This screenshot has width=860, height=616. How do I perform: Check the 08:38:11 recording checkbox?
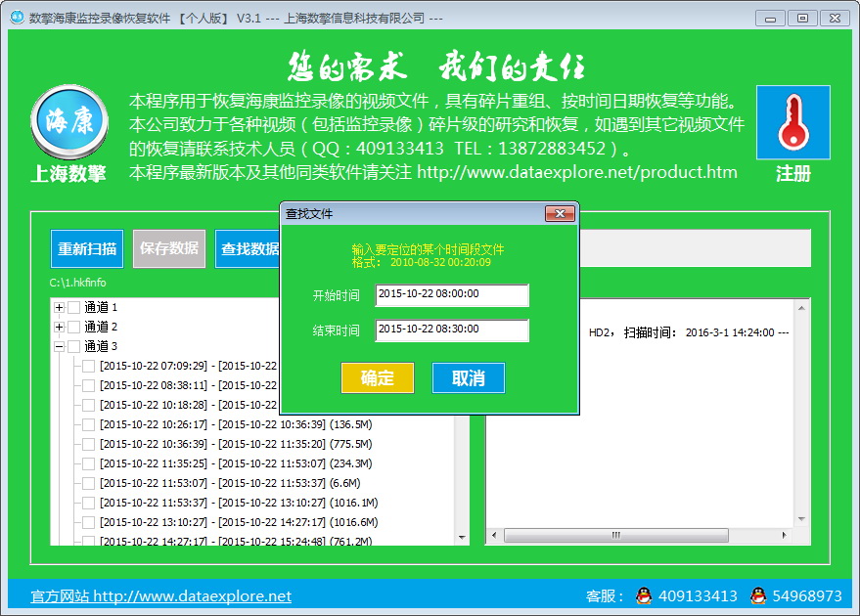(88, 386)
